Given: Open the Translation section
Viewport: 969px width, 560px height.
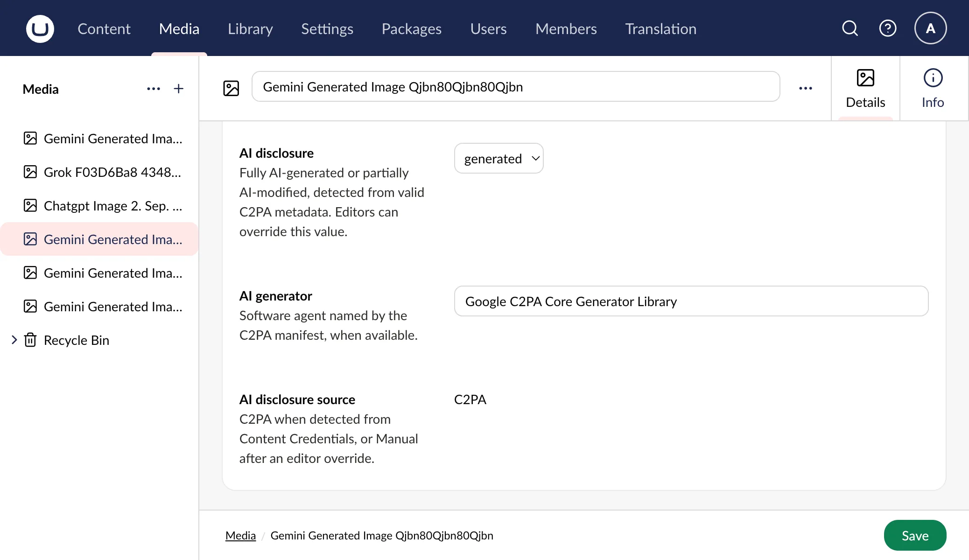Looking at the screenshot, I should click(x=660, y=29).
